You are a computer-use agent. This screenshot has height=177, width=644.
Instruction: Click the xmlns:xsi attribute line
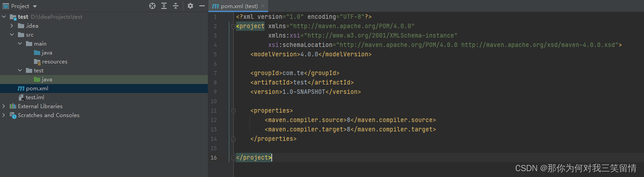click(363, 36)
